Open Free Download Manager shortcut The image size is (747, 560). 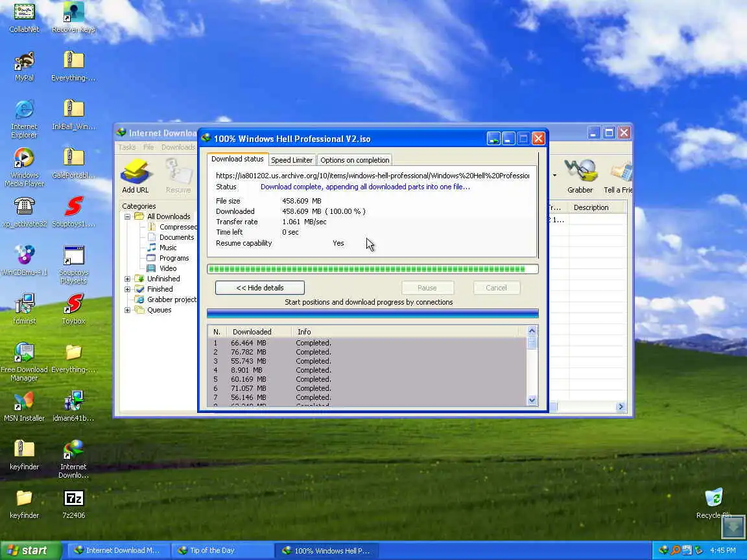click(24, 362)
